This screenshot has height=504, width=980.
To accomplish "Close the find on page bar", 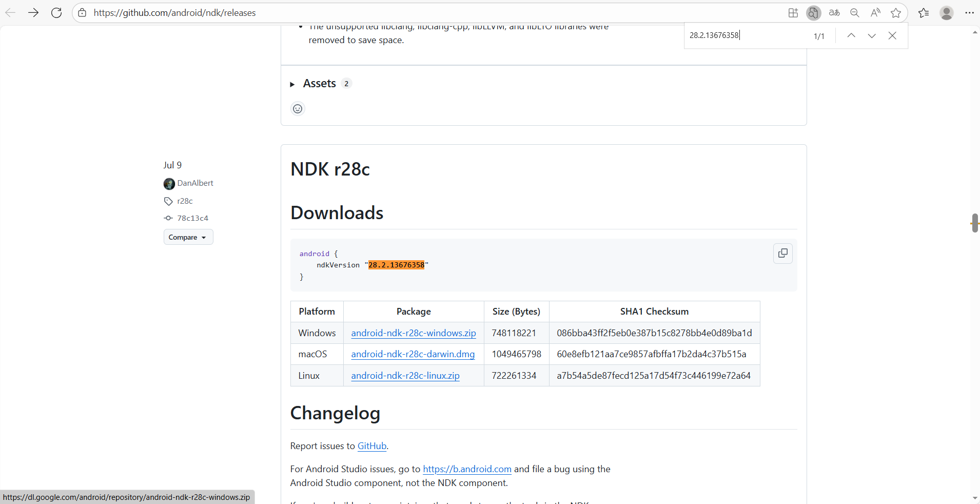I will point(892,35).
